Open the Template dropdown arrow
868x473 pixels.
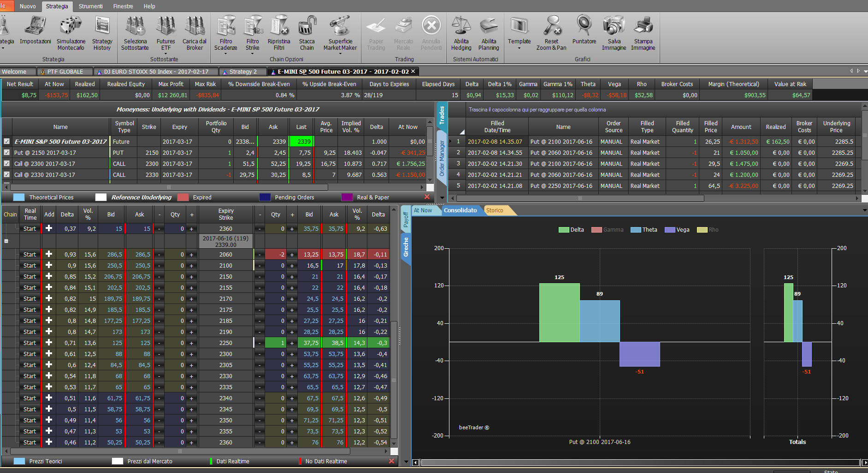point(519,48)
